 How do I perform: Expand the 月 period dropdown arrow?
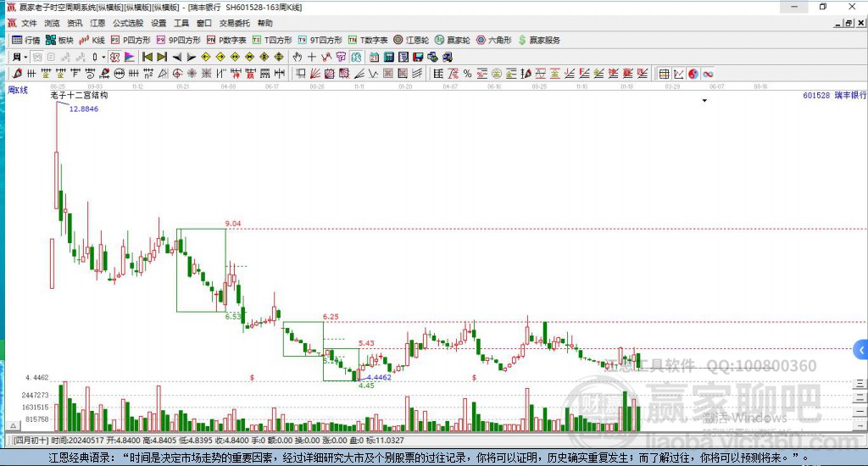[25, 57]
